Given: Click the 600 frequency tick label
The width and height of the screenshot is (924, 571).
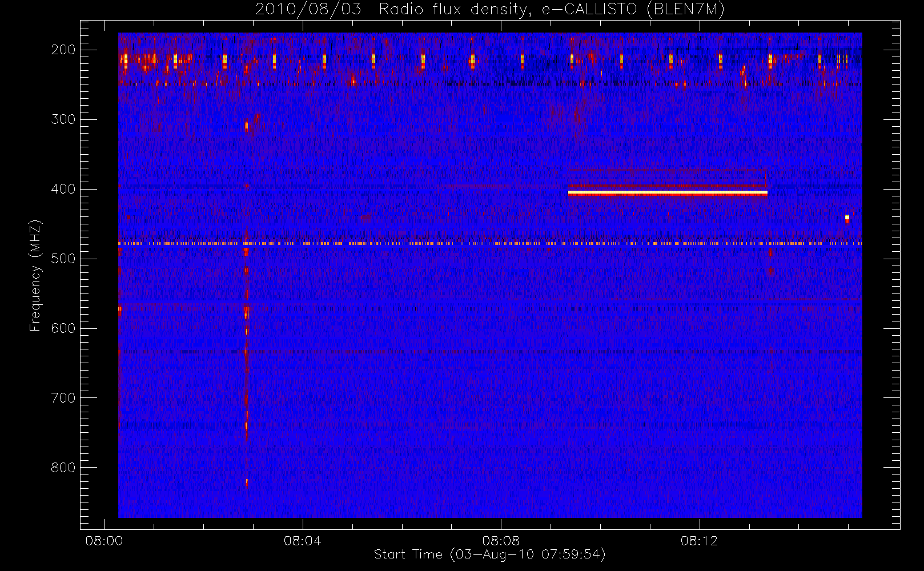Looking at the screenshot, I should pos(63,328).
